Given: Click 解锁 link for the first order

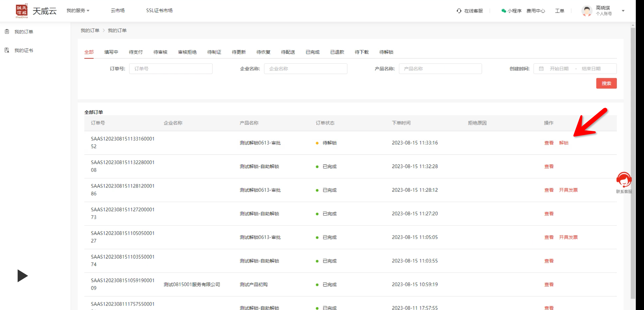Looking at the screenshot, I should (564, 143).
